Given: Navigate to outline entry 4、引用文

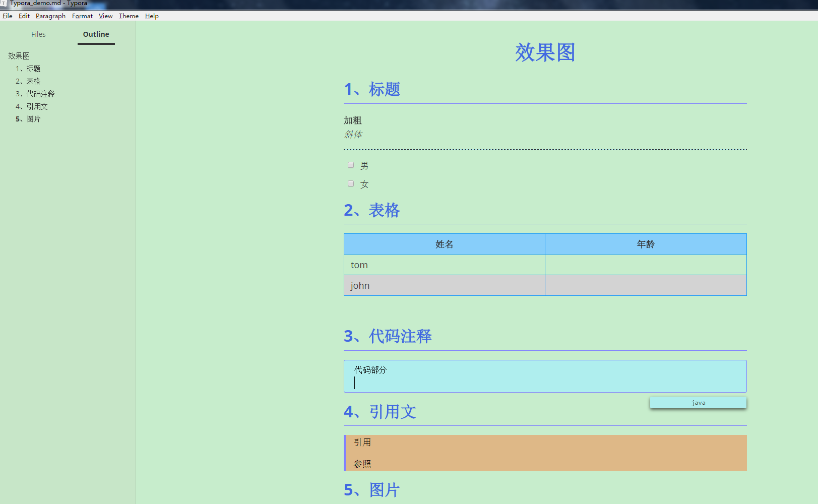Looking at the screenshot, I should [x=31, y=106].
